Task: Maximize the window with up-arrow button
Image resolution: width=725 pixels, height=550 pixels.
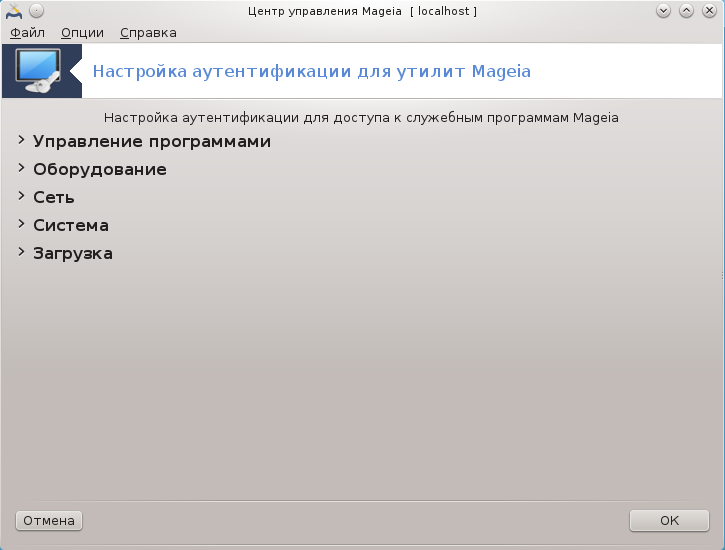Action: [686, 11]
